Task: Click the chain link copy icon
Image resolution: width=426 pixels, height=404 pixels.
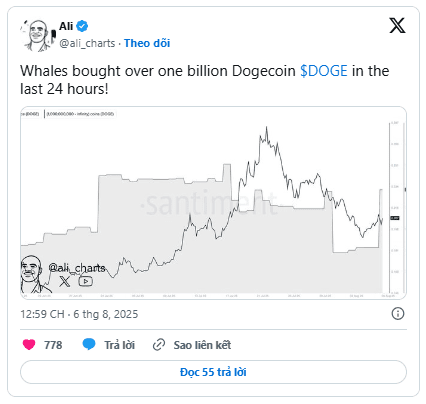Action: tap(159, 345)
